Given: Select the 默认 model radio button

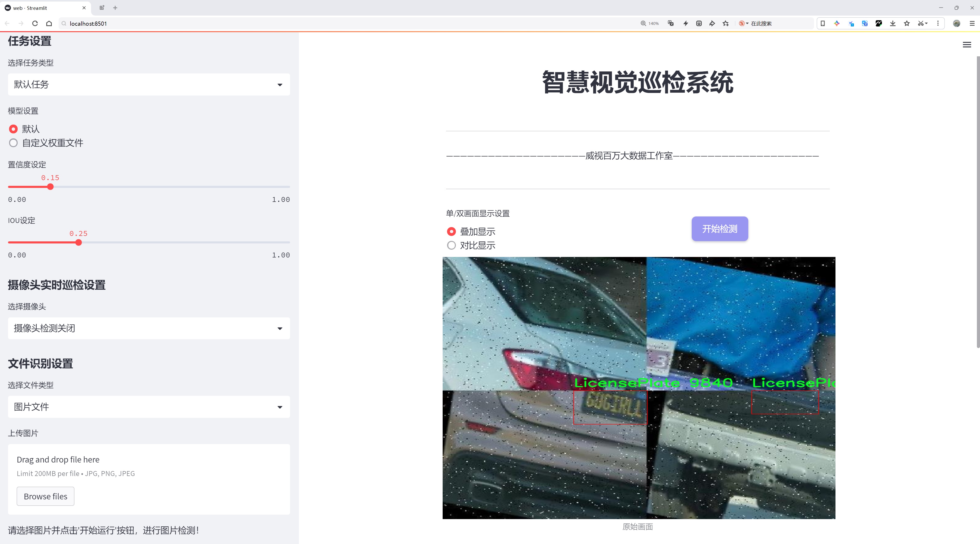Looking at the screenshot, I should (13, 129).
